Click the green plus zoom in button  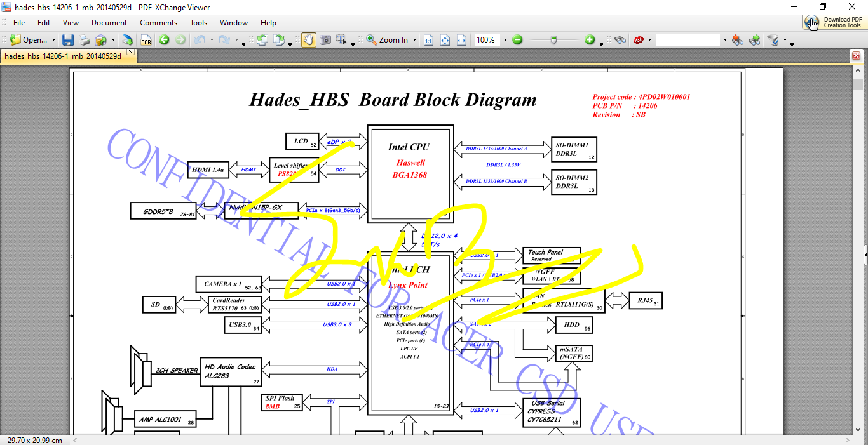coord(590,40)
